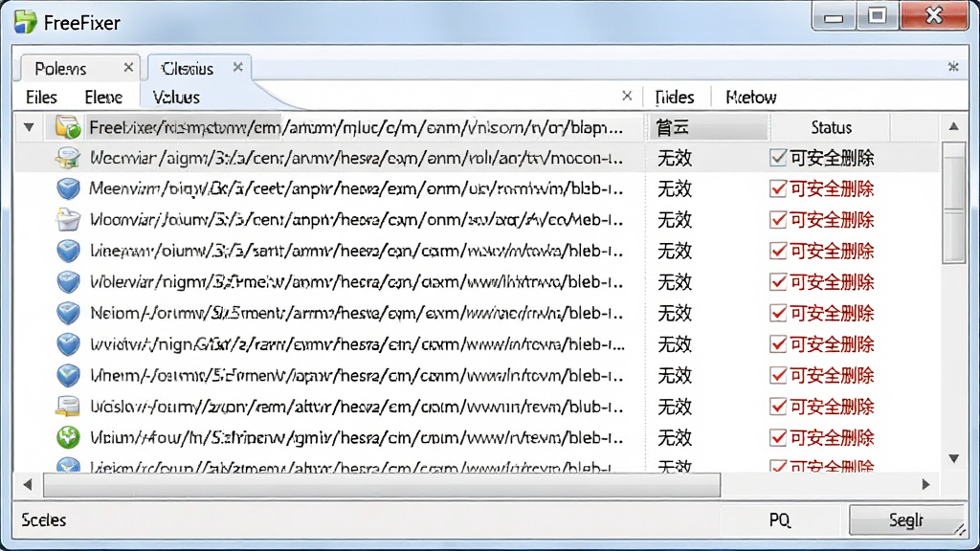980x551 pixels.
Task: Click the shield icon beside the Neiom row
Action: pos(68,313)
